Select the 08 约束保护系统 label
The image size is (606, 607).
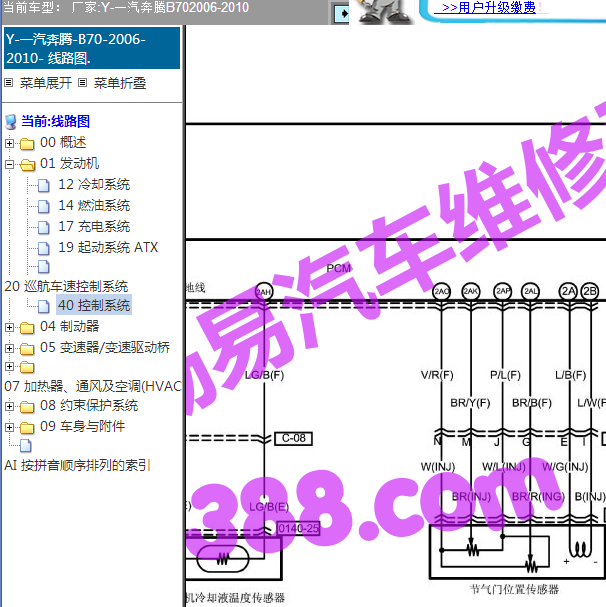coord(89,405)
